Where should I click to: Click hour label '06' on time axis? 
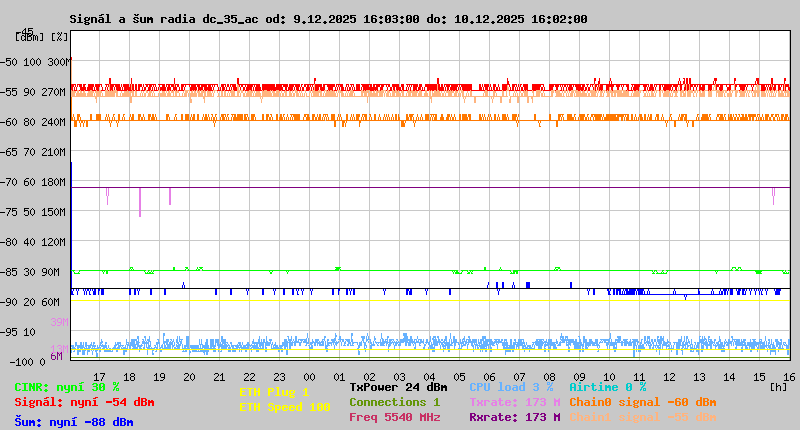[x=489, y=377]
